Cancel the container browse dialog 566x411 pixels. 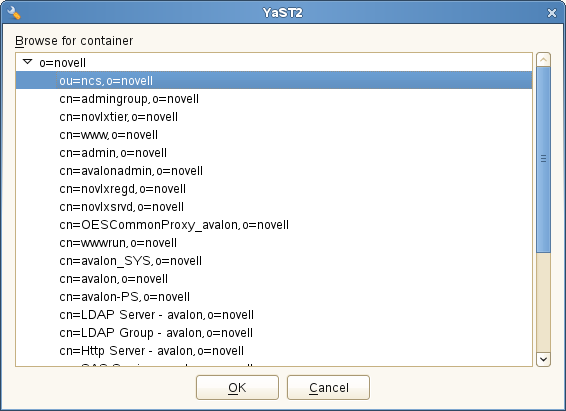tap(328, 387)
